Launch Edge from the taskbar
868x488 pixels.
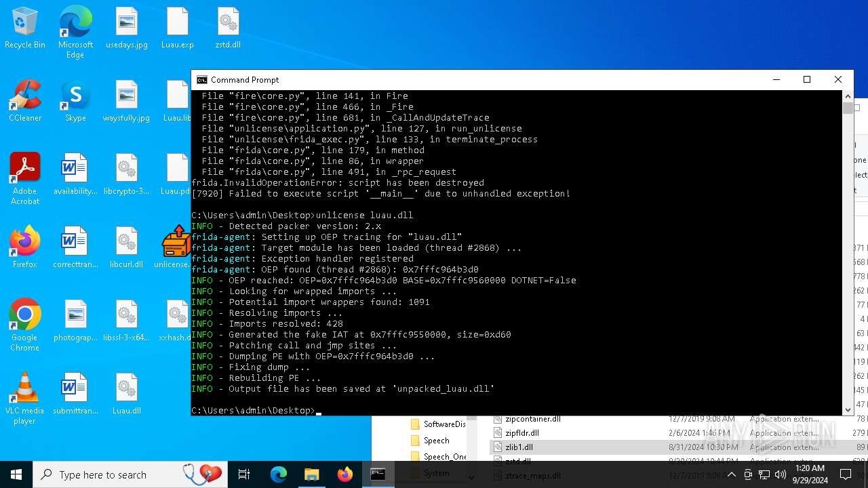click(279, 474)
